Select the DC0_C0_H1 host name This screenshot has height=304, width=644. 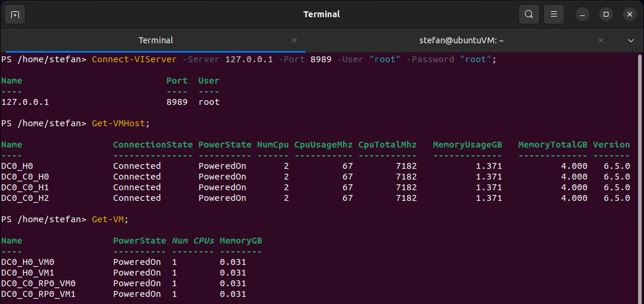coord(25,187)
